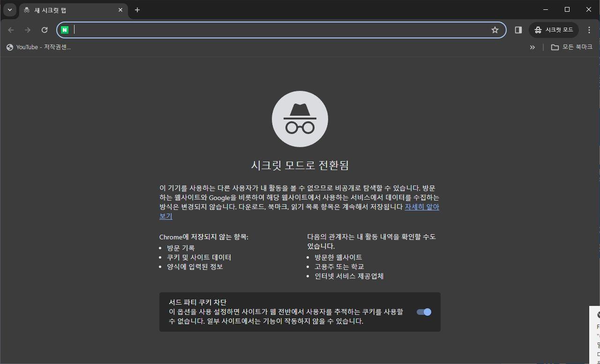Toggle 서드 파티 쿠키 차단 switch
The height and width of the screenshot is (364, 600).
(424, 312)
